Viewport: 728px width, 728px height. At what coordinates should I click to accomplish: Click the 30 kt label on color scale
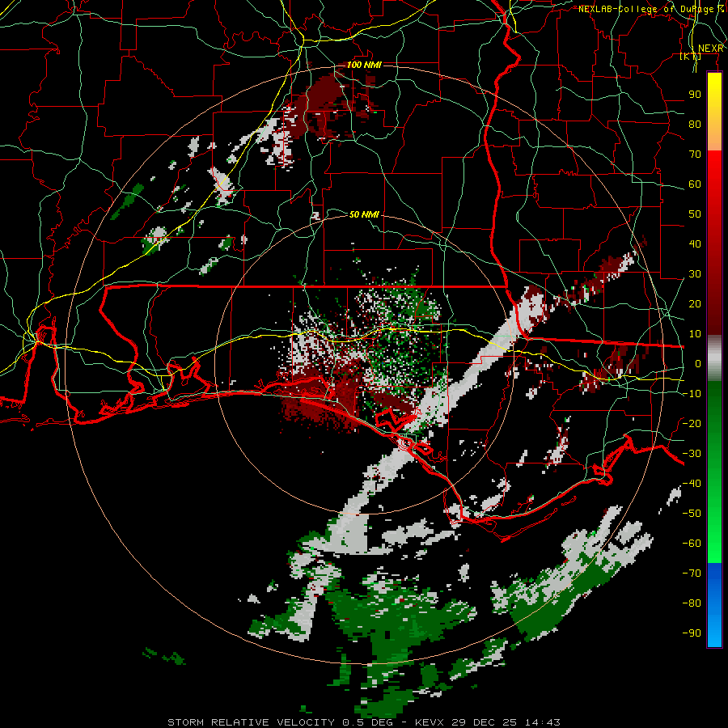point(695,274)
